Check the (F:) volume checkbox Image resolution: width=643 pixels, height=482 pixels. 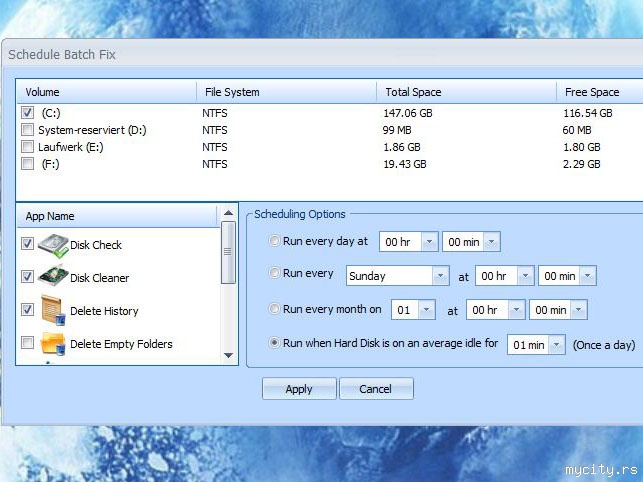(27, 164)
